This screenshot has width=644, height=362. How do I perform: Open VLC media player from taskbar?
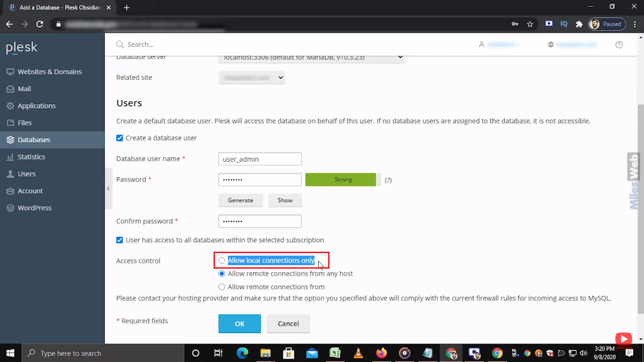358,353
